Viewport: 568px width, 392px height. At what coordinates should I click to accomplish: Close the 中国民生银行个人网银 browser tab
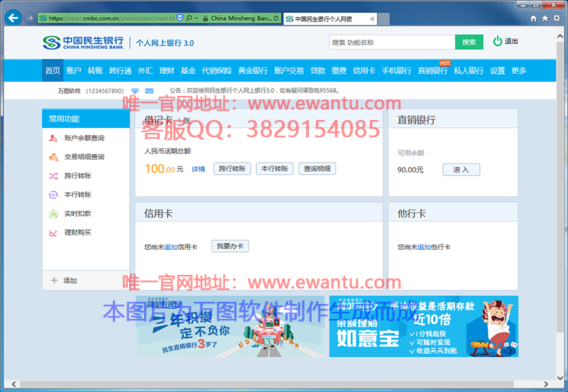coord(372,19)
